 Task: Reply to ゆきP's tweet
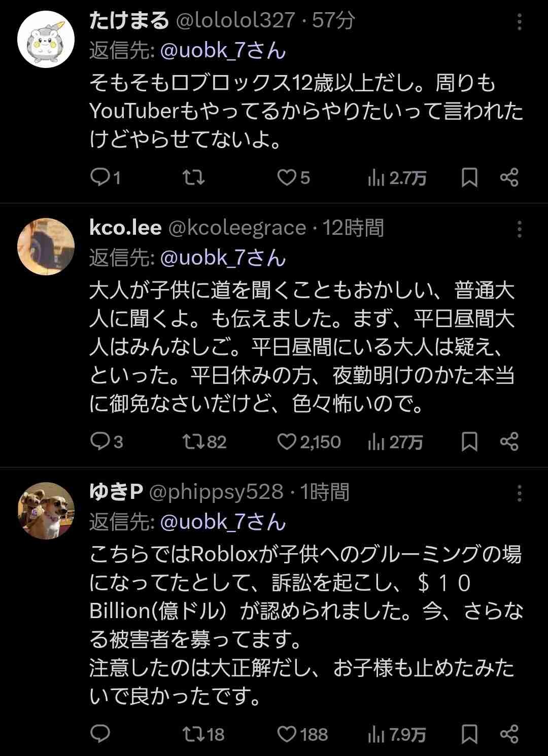100,734
